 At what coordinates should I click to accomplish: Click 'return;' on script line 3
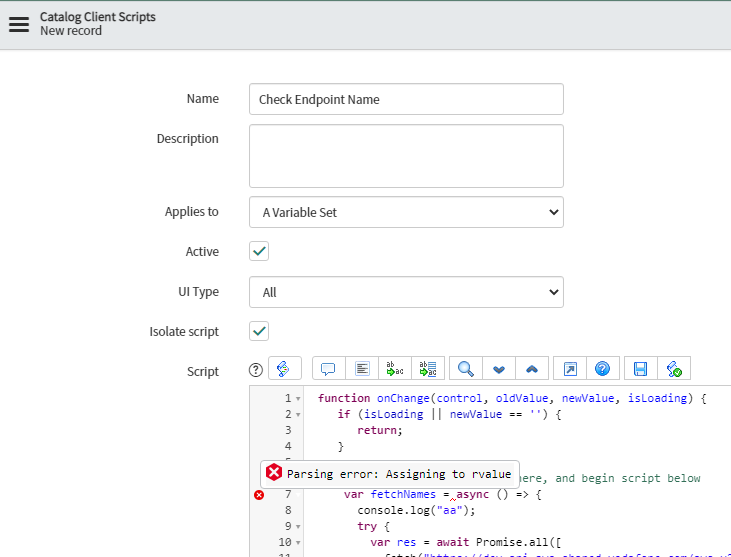pos(379,430)
